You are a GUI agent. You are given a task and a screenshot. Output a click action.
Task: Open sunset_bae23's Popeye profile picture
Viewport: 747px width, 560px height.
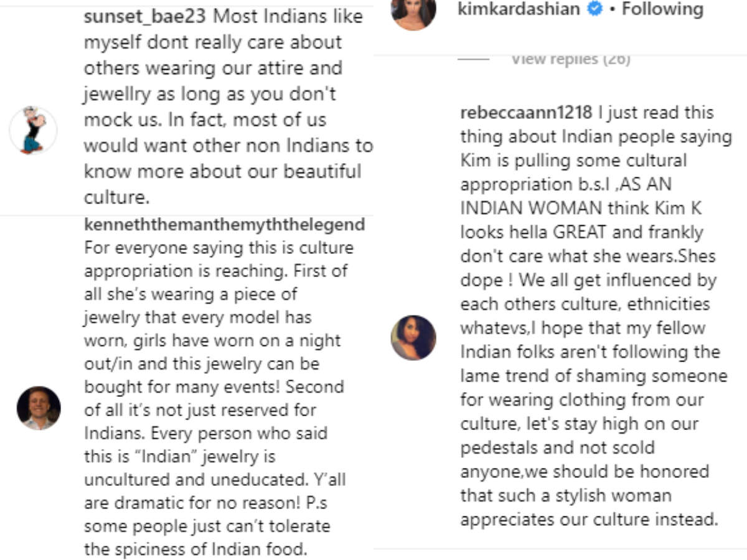(x=33, y=130)
